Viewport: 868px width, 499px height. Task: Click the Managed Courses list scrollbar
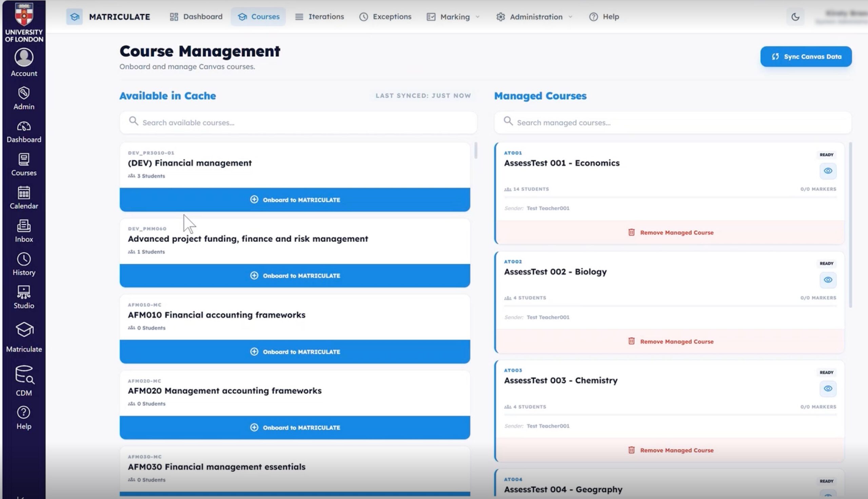[x=850, y=225]
